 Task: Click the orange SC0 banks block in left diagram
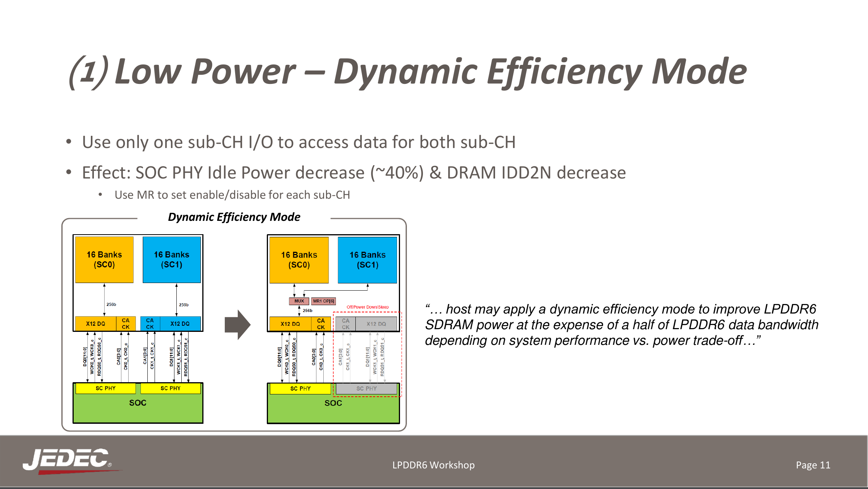[104, 259]
